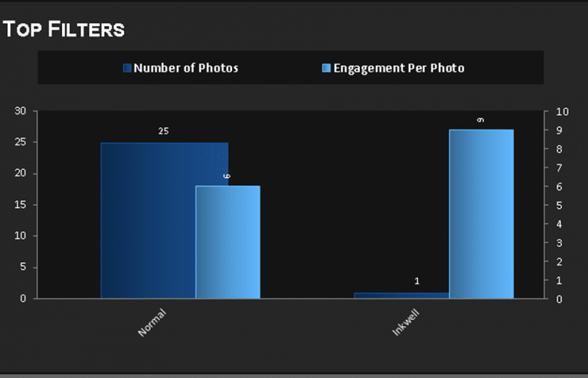Select the Inkwell category axis label
Viewport: 588px width, 378px height.
tap(405, 323)
